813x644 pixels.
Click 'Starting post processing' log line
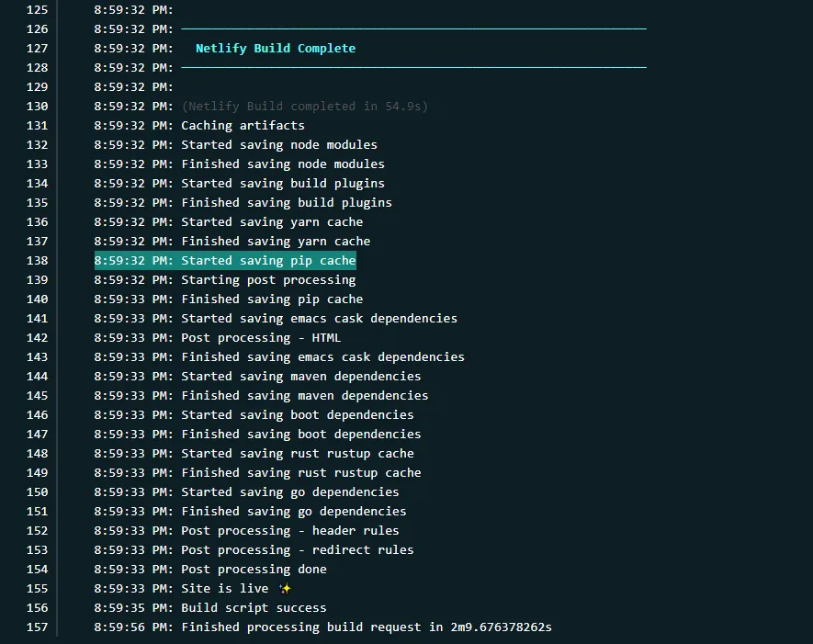coord(225,280)
